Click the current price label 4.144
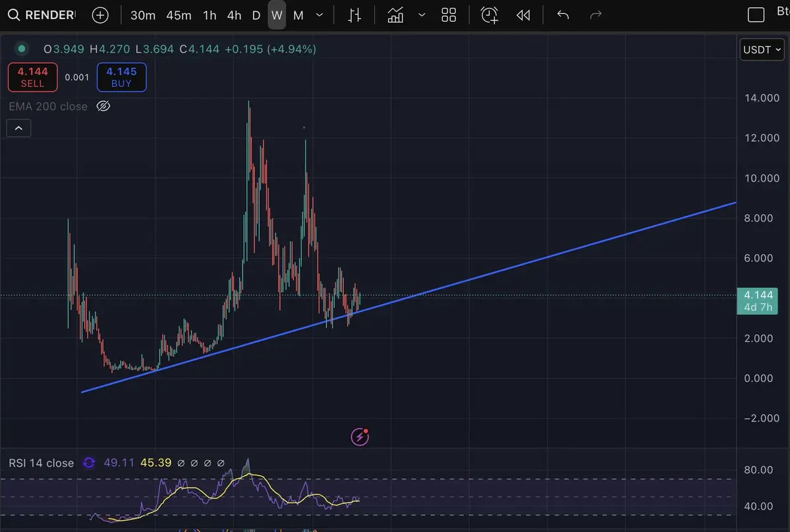The width and height of the screenshot is (790, 532). click(x=757, y=301)
